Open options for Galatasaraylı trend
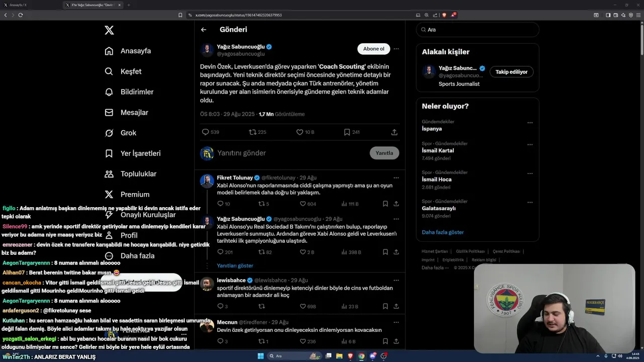Viewport: 644px width, 362px height. (x=530, y=202)
